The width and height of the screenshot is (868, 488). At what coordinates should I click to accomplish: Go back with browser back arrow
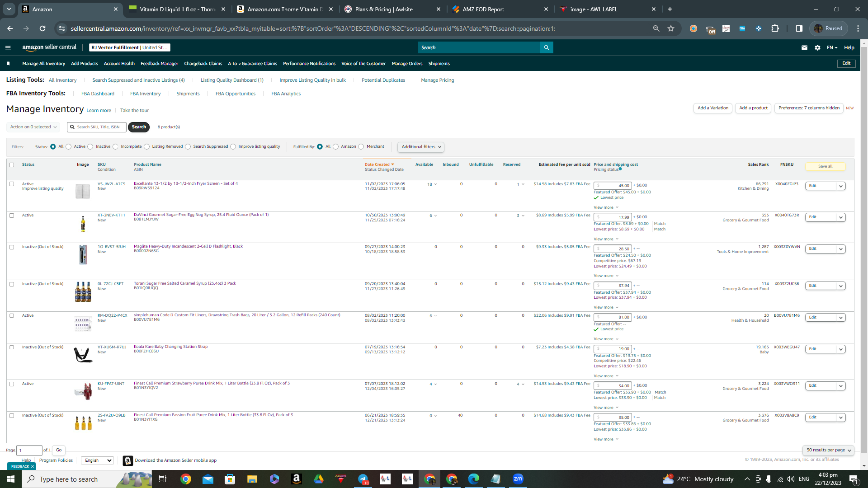tap(10, 28)
